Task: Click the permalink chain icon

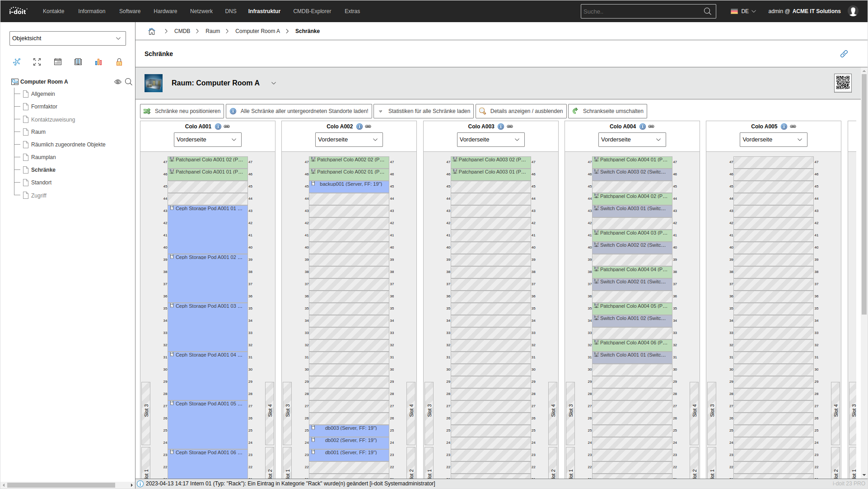Action: coord(844,54)
